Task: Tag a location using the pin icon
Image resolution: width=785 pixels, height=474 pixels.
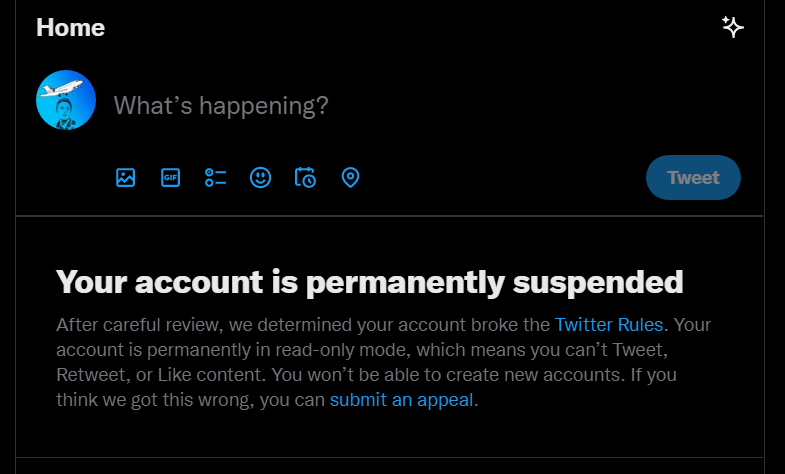Action: click(350, 178)
